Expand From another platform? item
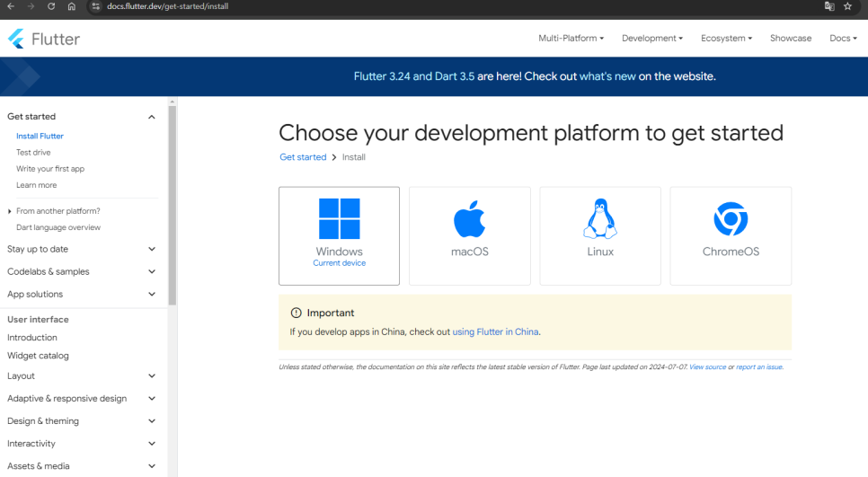868x477 pixels. click(x=58, y=211)
